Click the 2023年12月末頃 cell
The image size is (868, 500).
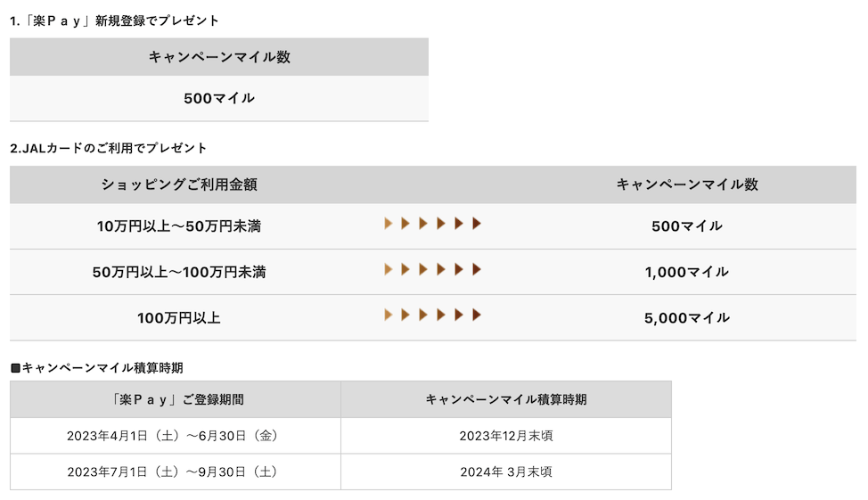tap(506, 436)
